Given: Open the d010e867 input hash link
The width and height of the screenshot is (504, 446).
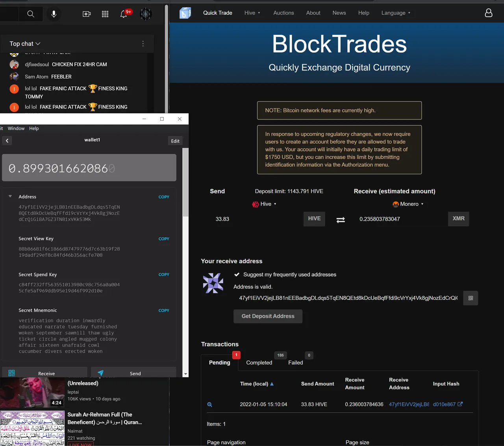Looking at the screenshot, I should point(444,404).
